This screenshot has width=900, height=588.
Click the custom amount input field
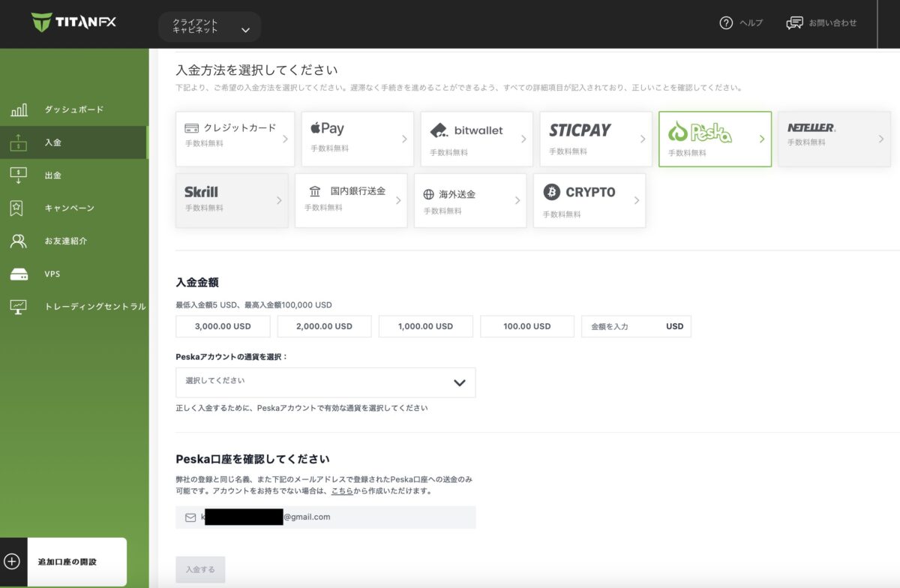(622, 327)
